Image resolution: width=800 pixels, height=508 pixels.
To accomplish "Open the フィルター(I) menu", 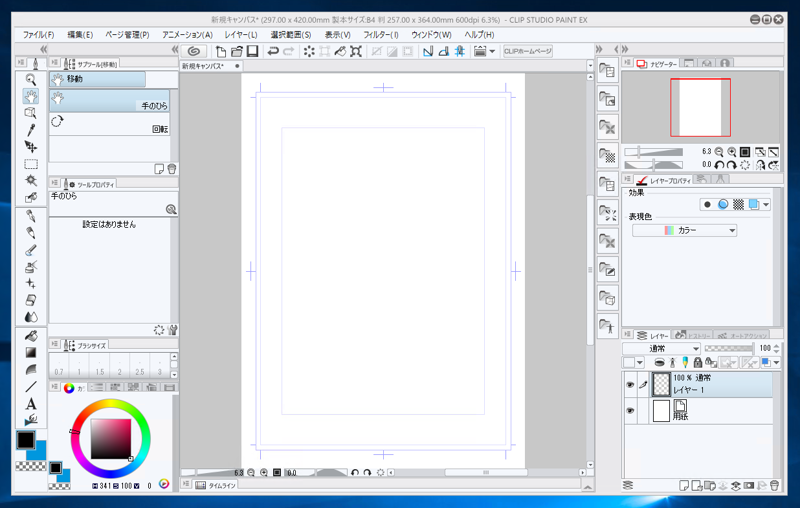I will [381, 35].
